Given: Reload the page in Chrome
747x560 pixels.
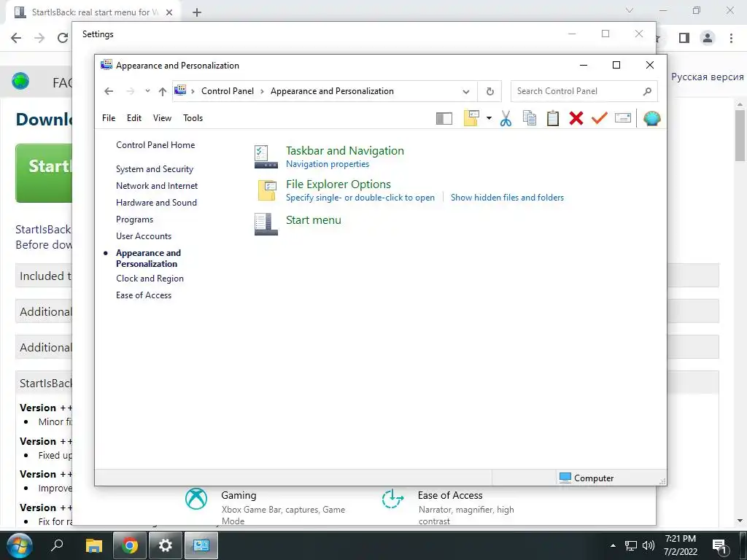Looking at the screenshot, I should [63, 38].
